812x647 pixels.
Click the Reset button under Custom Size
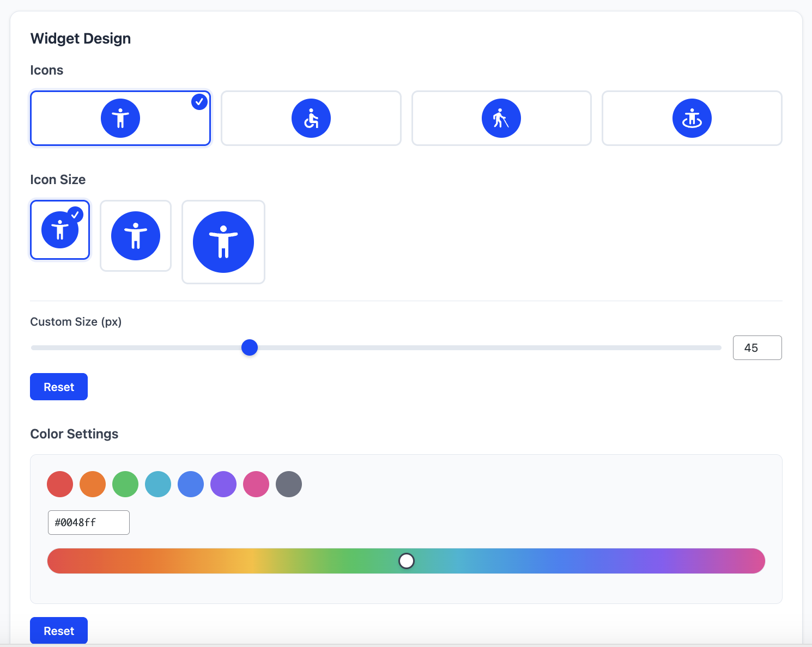(x=58, y=387)
